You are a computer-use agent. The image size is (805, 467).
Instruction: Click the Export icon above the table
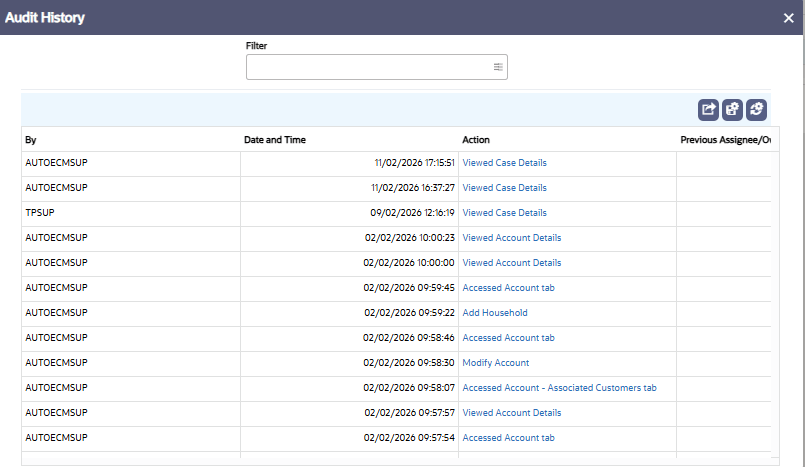(708, 110)
